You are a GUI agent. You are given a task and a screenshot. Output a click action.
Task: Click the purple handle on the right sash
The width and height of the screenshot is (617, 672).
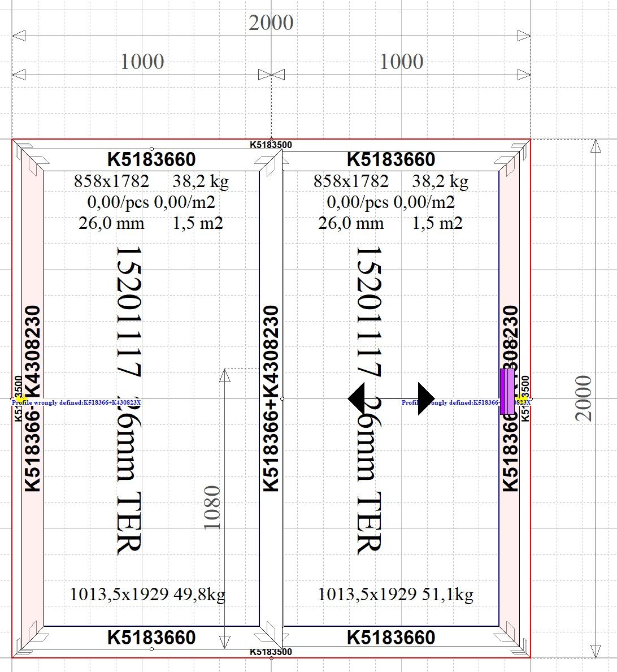click(507, 391)
